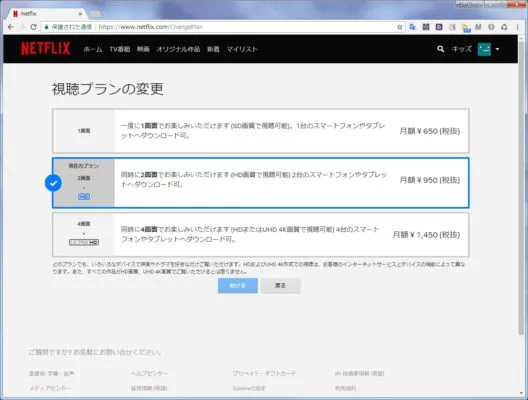Click the scrollbar down arrow at bottom right
This screenshot has width=528, height=400.
click(521, 394)
